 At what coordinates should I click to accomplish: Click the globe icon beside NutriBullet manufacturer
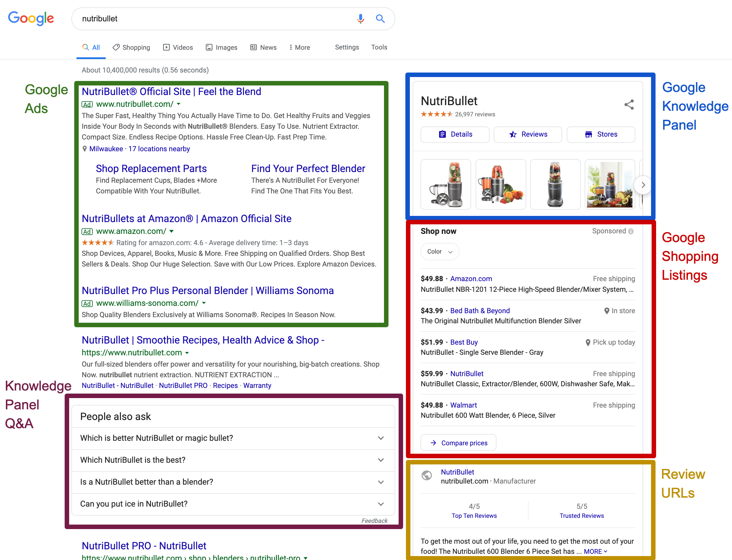coord(427,475)
